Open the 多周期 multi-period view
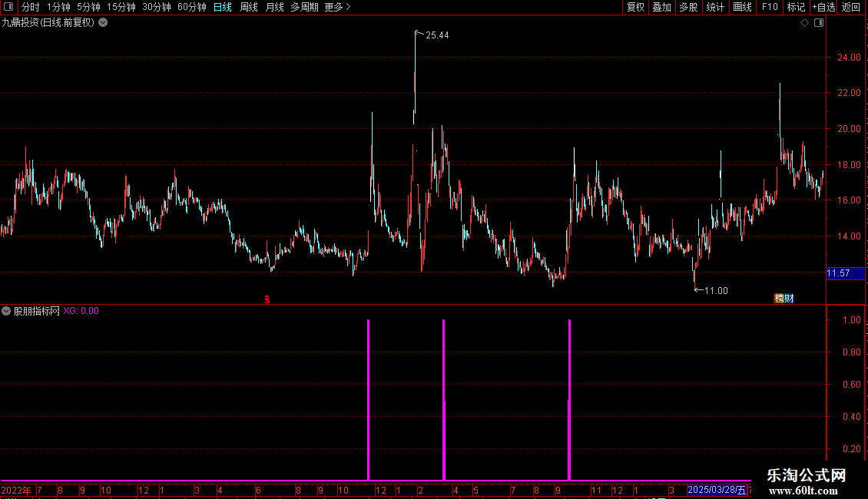Viewport: 868px width, 499px height. coord(304,7)
